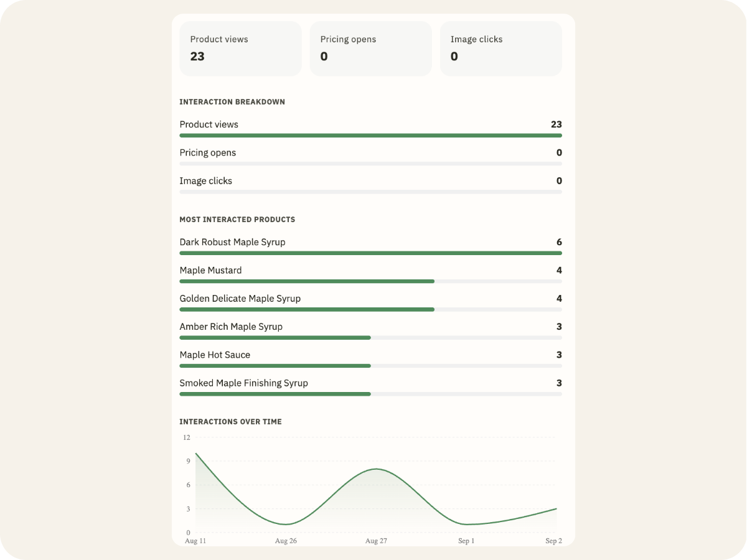The width and height of the screenshot is (747, 560).
Task: Select the Dark Robust Maple Syrup product name
Action: click(233, 242)
